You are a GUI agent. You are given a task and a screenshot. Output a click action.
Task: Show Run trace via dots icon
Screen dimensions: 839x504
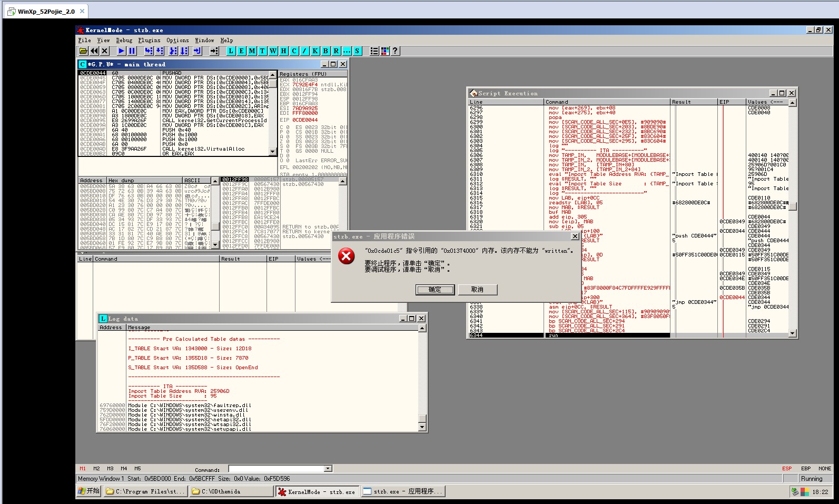coord(347,51)
